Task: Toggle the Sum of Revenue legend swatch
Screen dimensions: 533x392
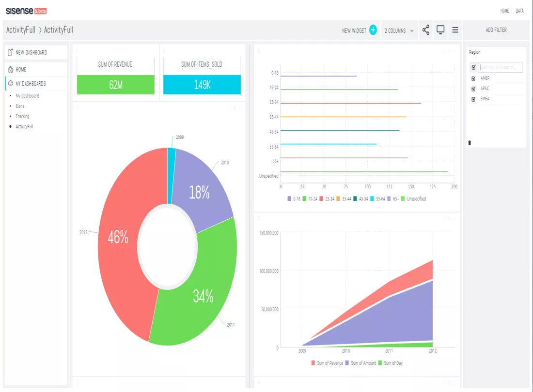Action: 313,363
